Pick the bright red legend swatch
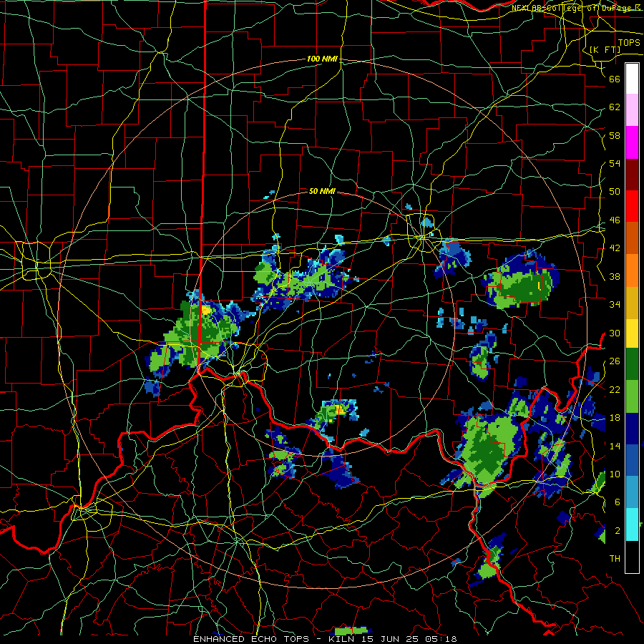Screen dimensions: 644x644 [632, 206]
